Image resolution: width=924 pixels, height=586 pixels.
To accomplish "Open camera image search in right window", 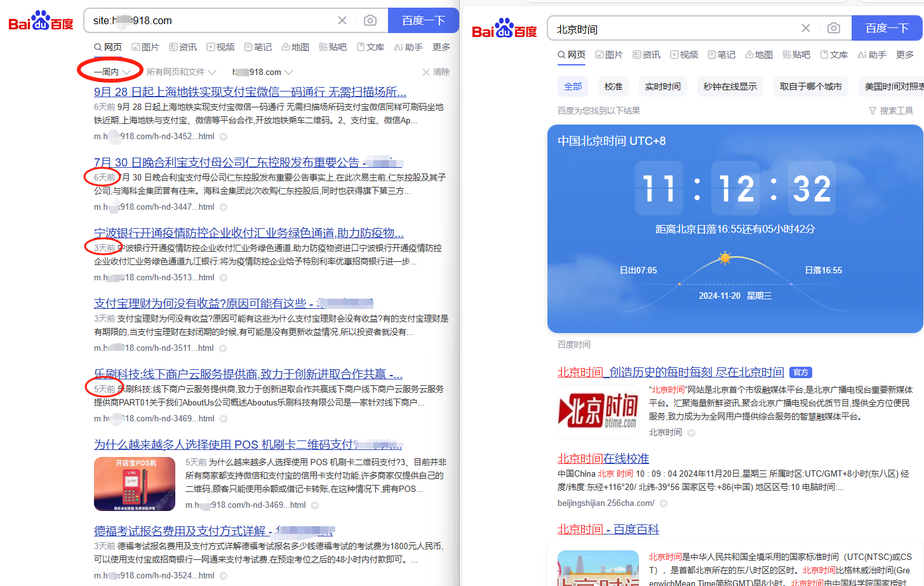I will tap(834, 28).
